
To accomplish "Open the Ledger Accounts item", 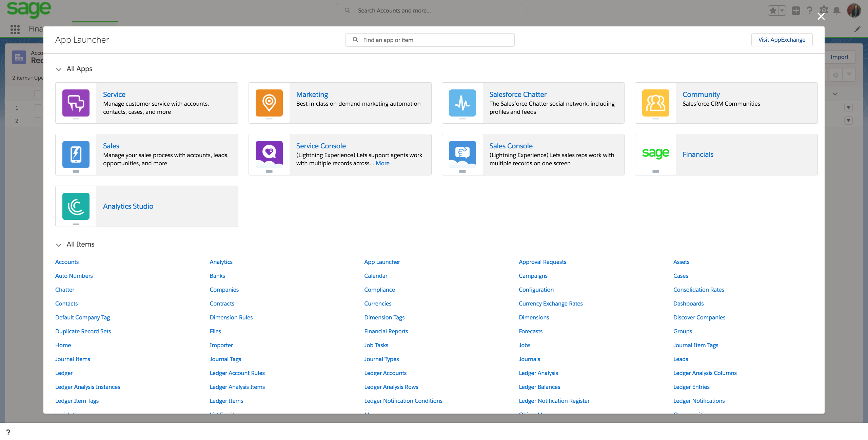I will [x=385, y=373].
